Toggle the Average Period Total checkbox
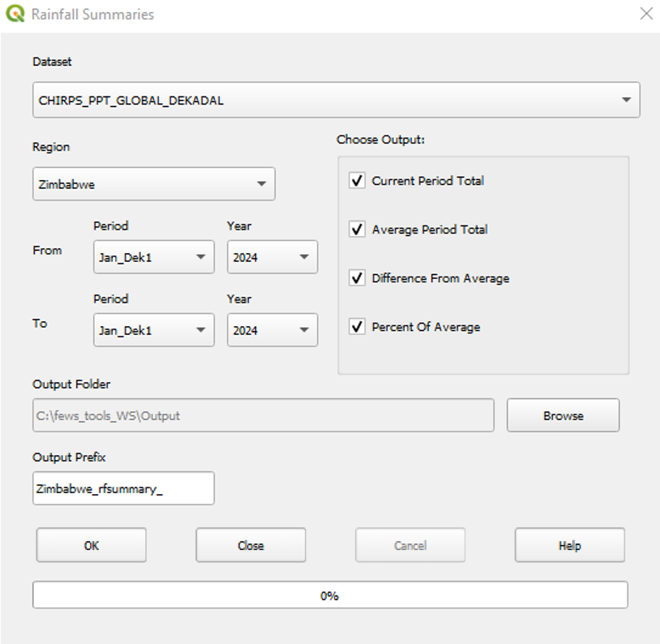This screenshot has height=644, width=660. coord(357,230)
